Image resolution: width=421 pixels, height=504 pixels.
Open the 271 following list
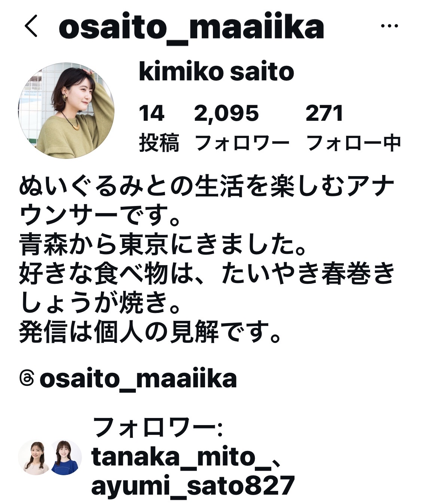click(x=324, y=113)
